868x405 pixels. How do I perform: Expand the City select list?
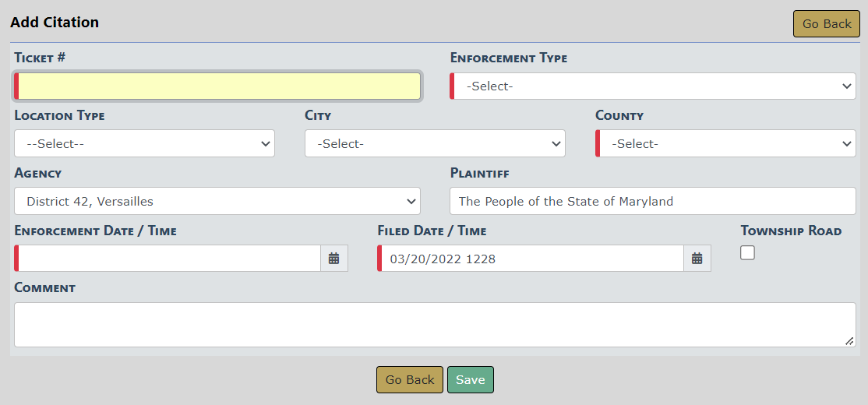pos(435,144)
